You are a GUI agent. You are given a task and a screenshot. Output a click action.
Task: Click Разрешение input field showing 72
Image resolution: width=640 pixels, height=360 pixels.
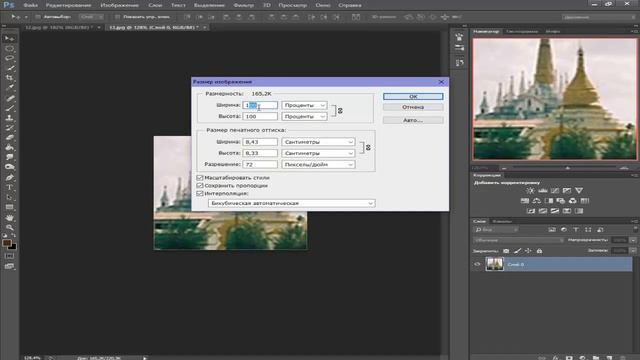pyautogui.click(x=260, y=164)
